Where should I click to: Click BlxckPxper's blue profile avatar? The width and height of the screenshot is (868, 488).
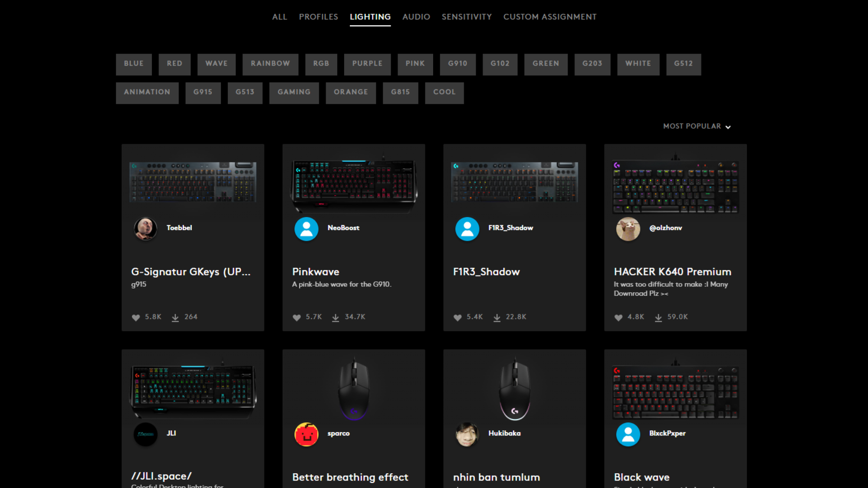pos(628,434)
